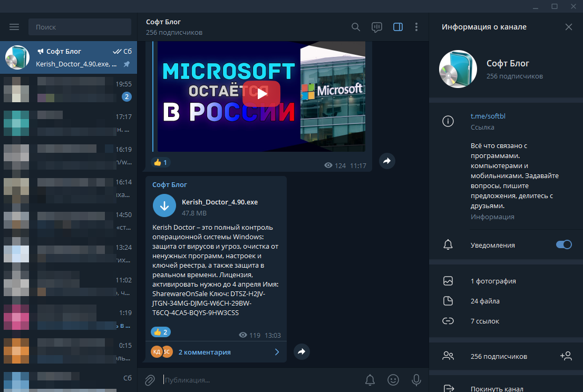Click the Софт Блог header title
The image size is (583, 392).
(x=163, y=22)
